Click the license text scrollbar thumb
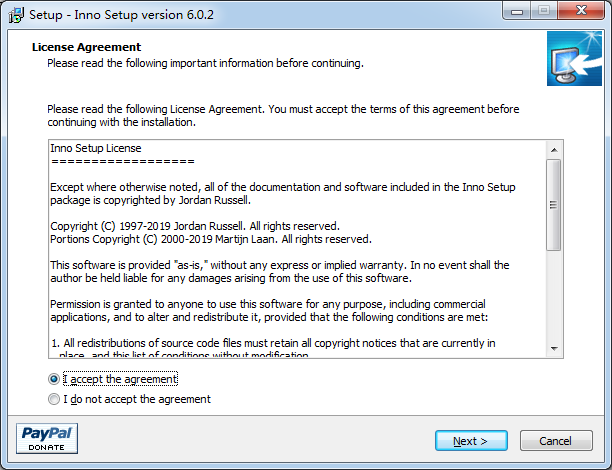 coord(553,204)
